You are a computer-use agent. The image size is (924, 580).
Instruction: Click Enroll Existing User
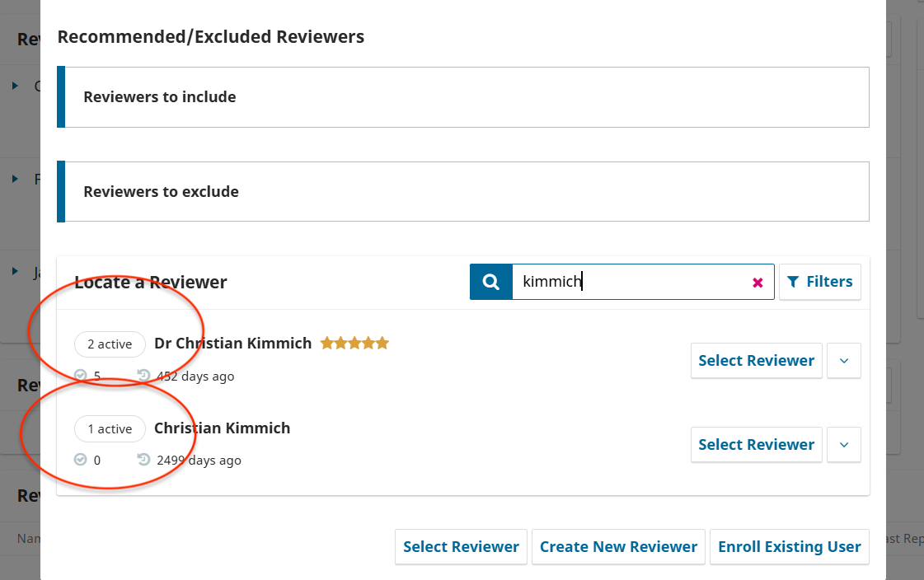pyautogui.click(x=789, y=547)
